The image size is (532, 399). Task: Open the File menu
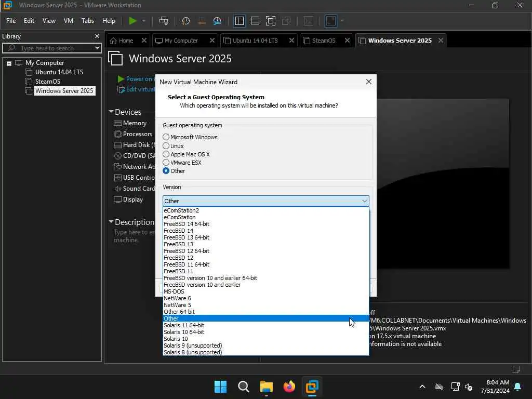pyautogui.click(x=11, y=21)
